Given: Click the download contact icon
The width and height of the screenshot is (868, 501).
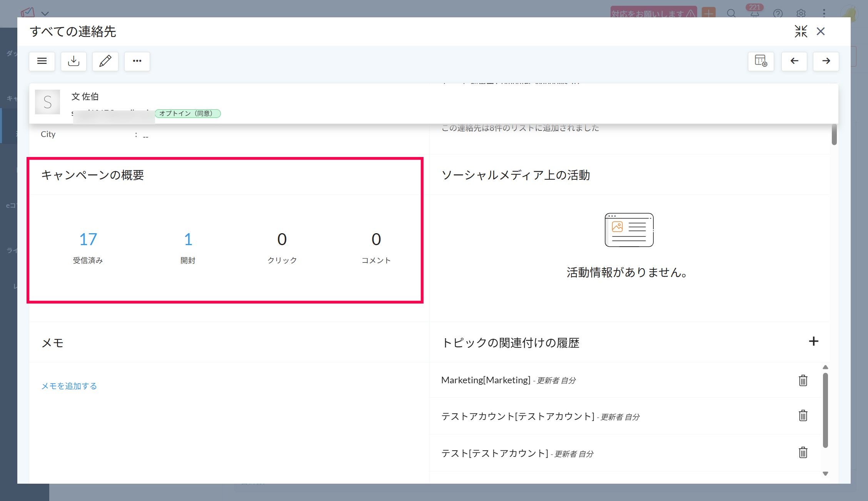Looking at the screenshot, I should pyautogui.click(x=73, y=61).
